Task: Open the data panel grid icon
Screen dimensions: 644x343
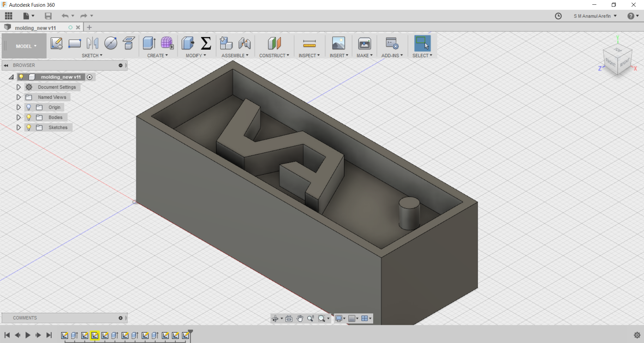Action: coord(9,16)
